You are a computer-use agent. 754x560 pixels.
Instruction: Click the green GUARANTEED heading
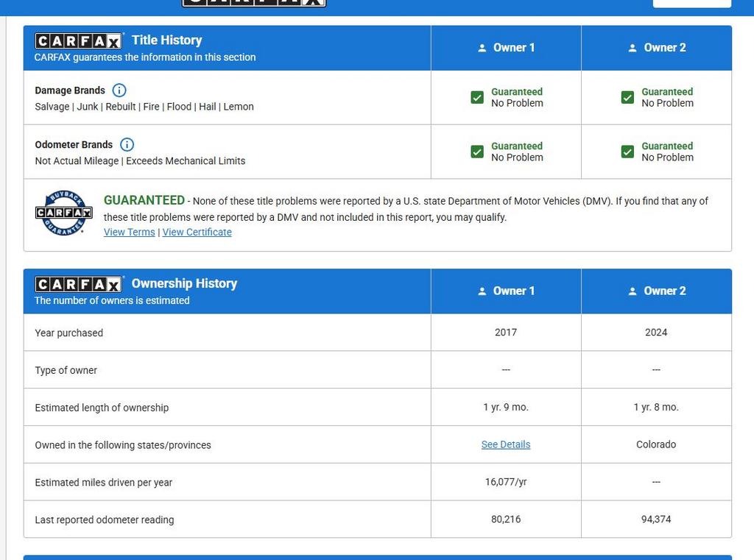[x=144, y=200]
